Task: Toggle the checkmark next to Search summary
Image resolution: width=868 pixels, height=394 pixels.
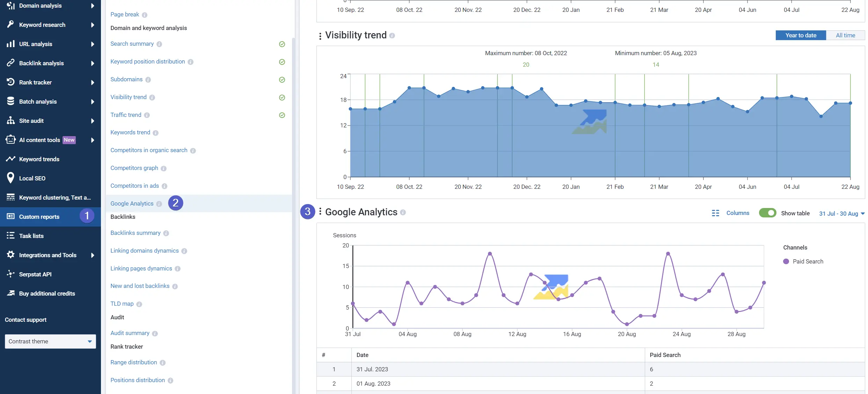Action: click(282, 44)
